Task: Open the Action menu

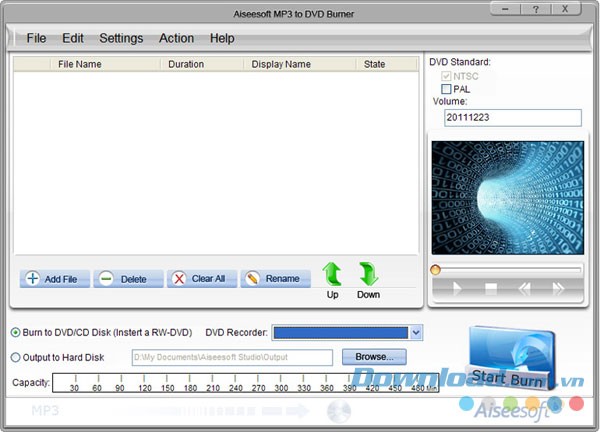Action: (176, 38)
